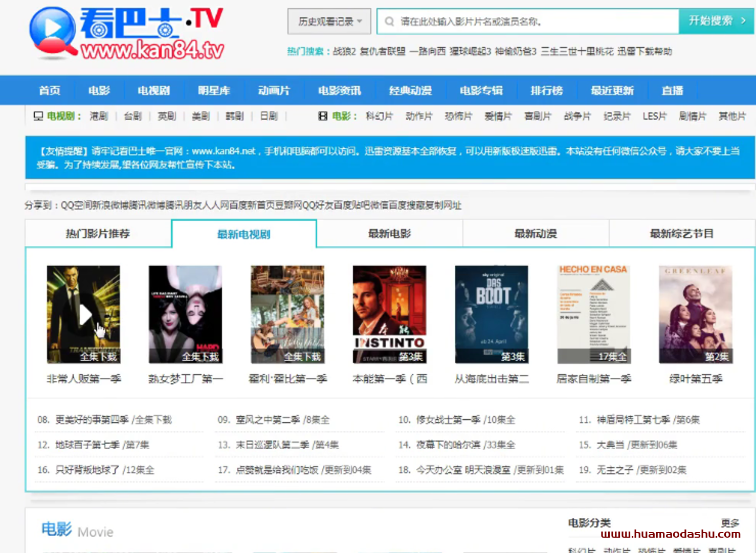Image resolution: width=756 pixels, height=553 pixels.
Task: Open the 电影 main navigation item
Action: pos(99,90)
